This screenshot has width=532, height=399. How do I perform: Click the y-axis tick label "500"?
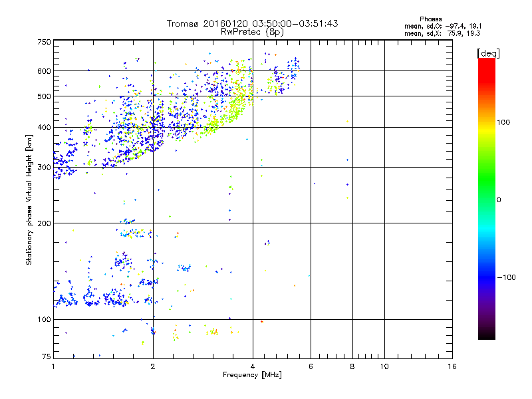[44, 96]
